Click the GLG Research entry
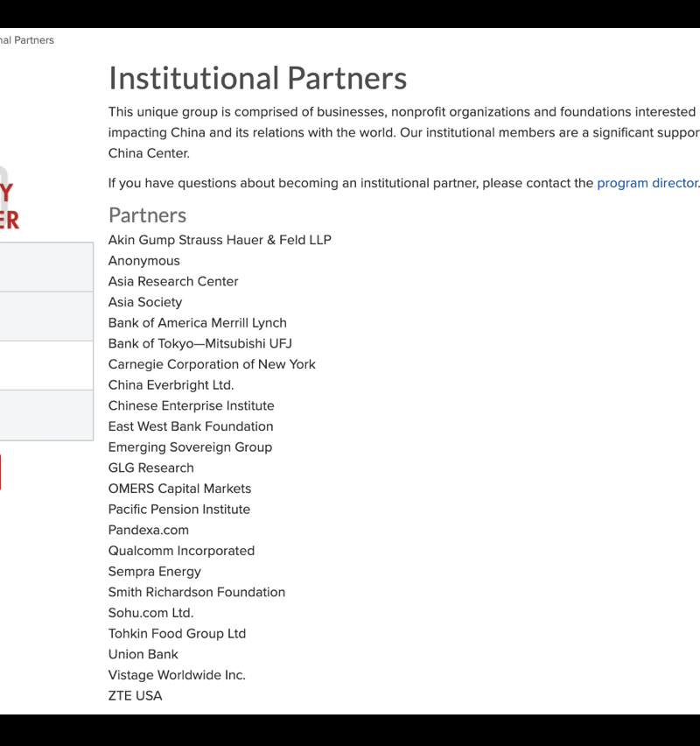Screen dimensions: 700x746 coord(151,468)
